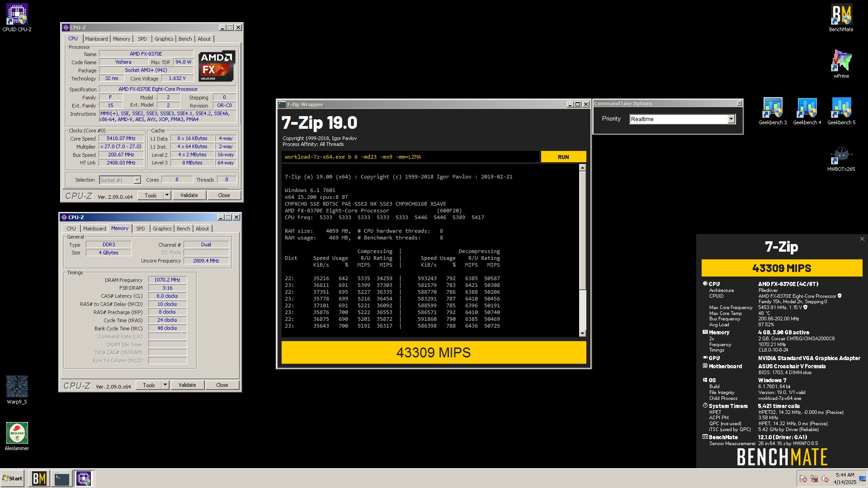Close the BenchMate 7-Zip result panel
Image resolution: width=868 pixels, height=488 pixels.
pyautogui.click(x=862, y=239)
